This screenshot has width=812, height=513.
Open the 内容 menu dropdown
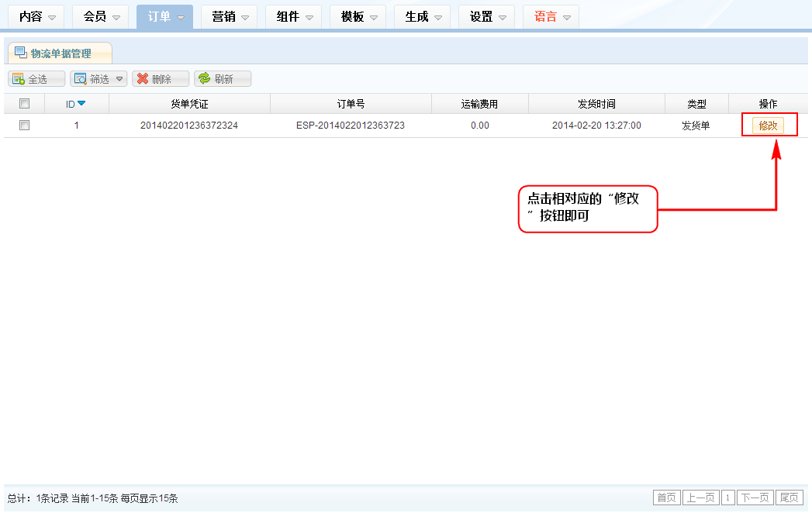36,17
